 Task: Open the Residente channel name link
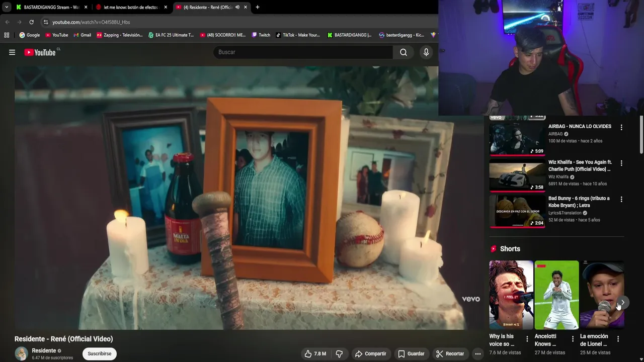pyautogui.click(x=44, y=350)
